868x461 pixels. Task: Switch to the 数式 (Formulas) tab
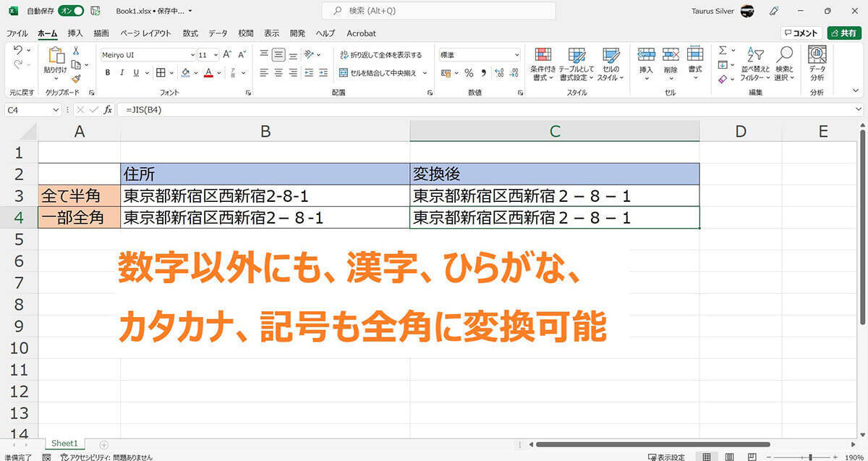190,33
